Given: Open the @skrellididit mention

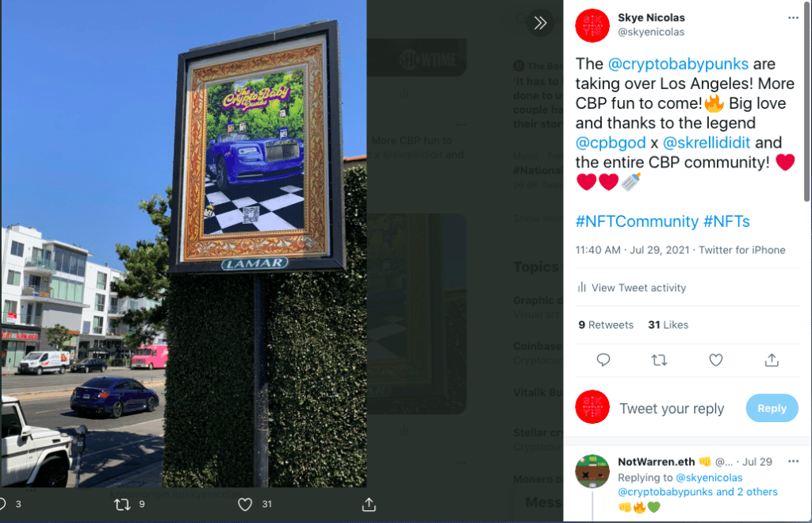Looking at the screenshot, I should click(707, 143).
